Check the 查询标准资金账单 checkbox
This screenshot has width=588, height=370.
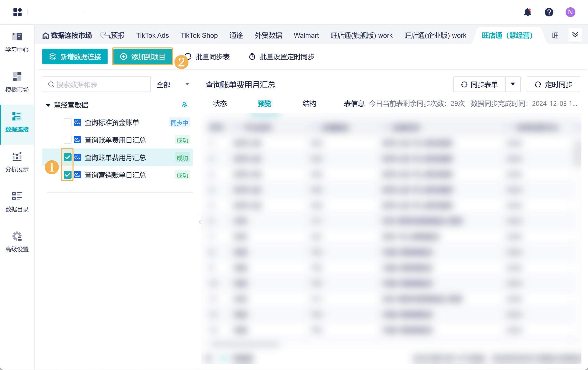[67, 122]
